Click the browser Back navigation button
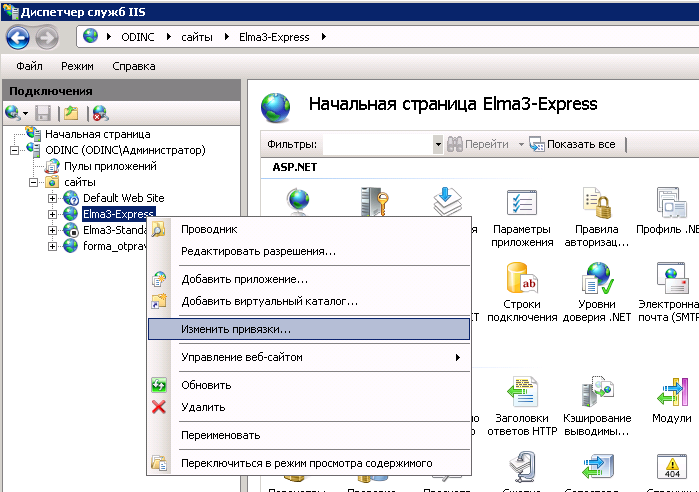This screenshot has width=699, height=492. pos(19,37)
